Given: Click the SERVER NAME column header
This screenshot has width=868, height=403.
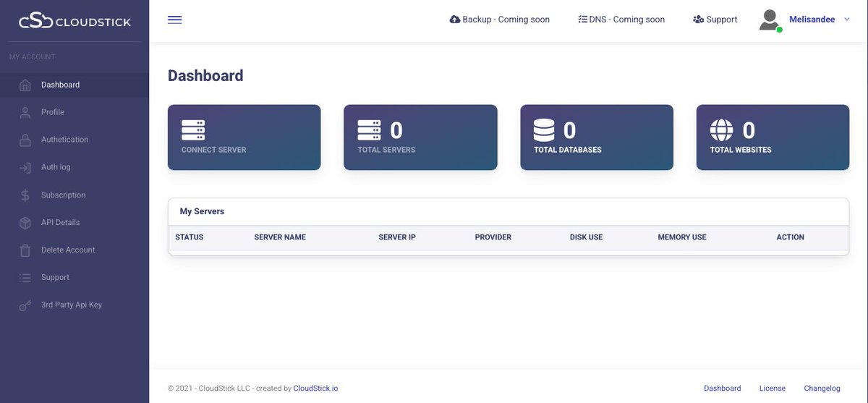Looking at the screenshot, I should 280,237.
